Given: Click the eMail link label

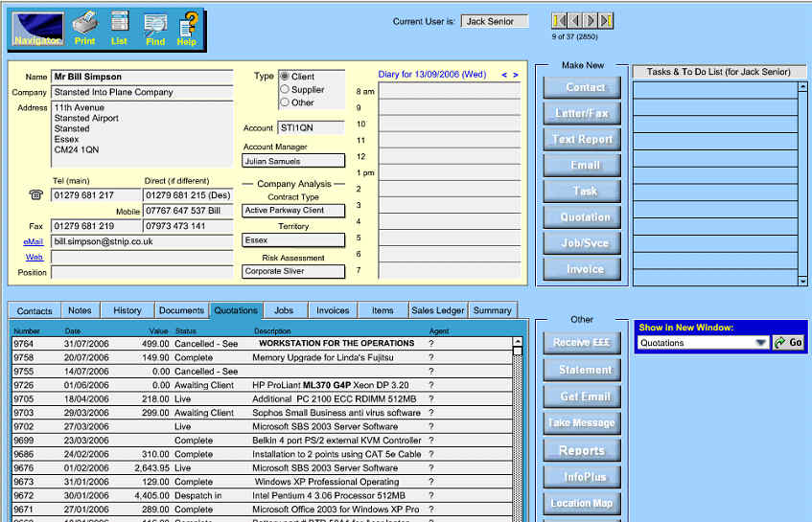Looking at the screenshot, I should (x=34, y=241).
